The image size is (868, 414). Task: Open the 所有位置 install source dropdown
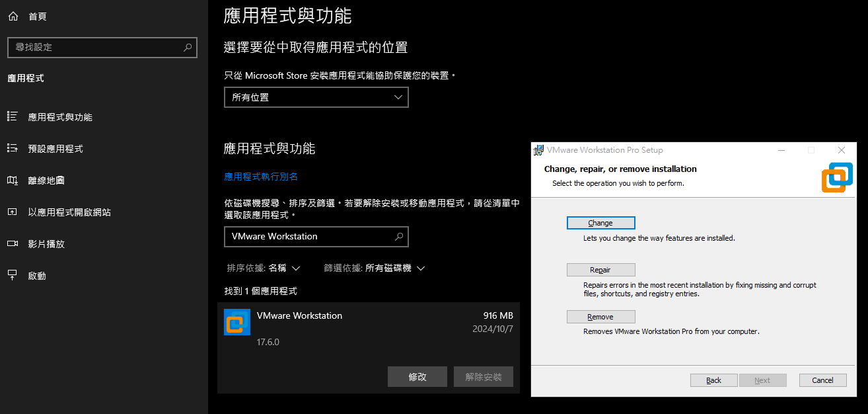point(316,97)
